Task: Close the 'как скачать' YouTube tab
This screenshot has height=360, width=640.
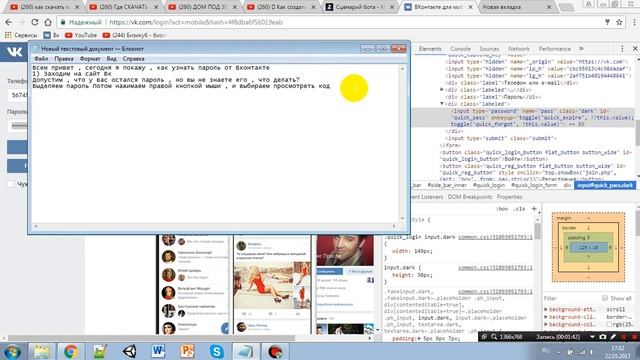Action: (x=77, y=7)
